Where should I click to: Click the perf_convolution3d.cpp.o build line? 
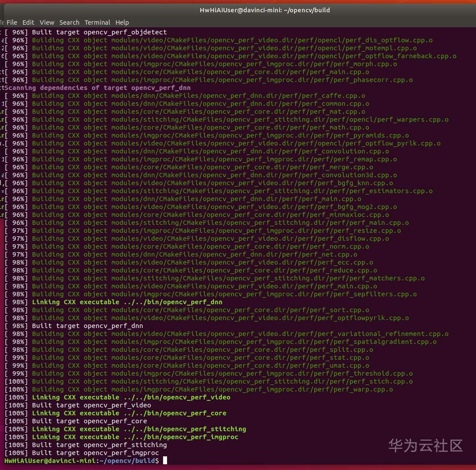click(x=201, y=175)
